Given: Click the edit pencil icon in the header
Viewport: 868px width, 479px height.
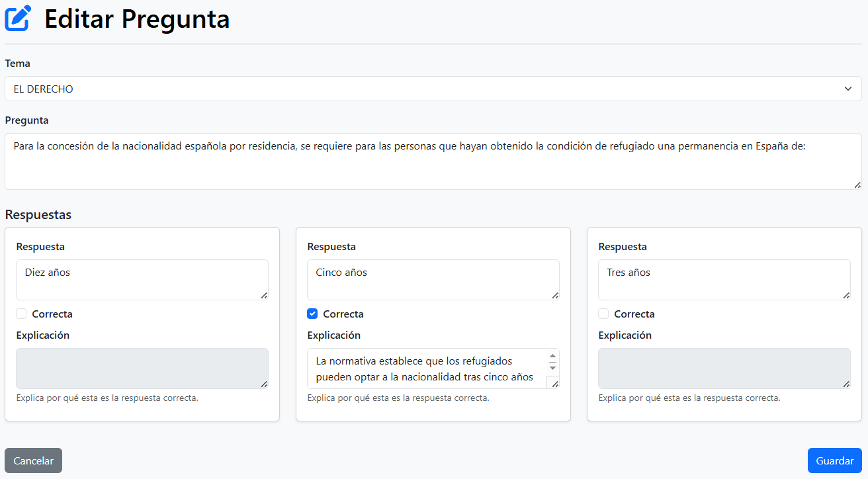Looking at the screenshot, I should (x=17, y=19).
